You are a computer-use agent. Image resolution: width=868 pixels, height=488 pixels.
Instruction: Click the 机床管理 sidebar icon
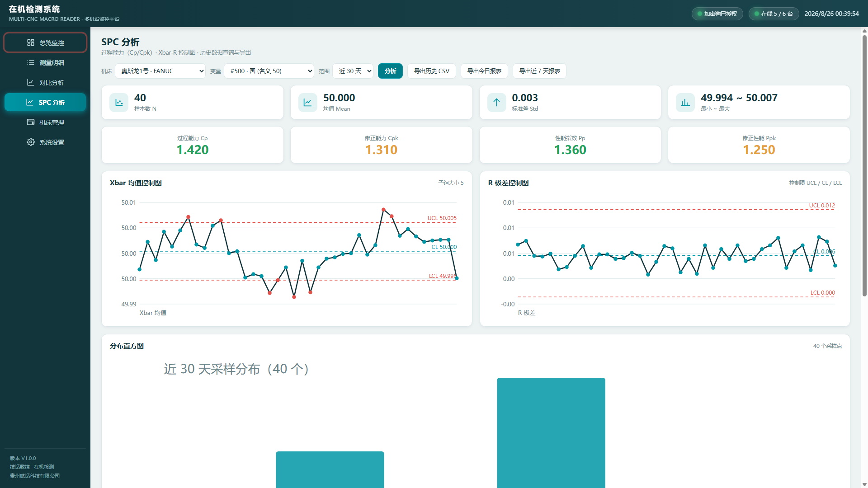(x=31, y=122)
